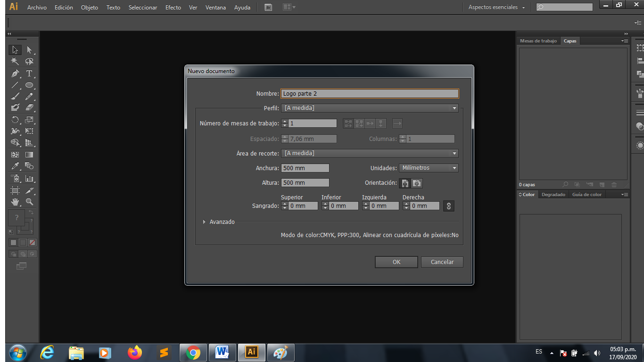Pick the Magic Wand tool
The height and width of the screenshot is (362, 644).
(x=15, y=61)
